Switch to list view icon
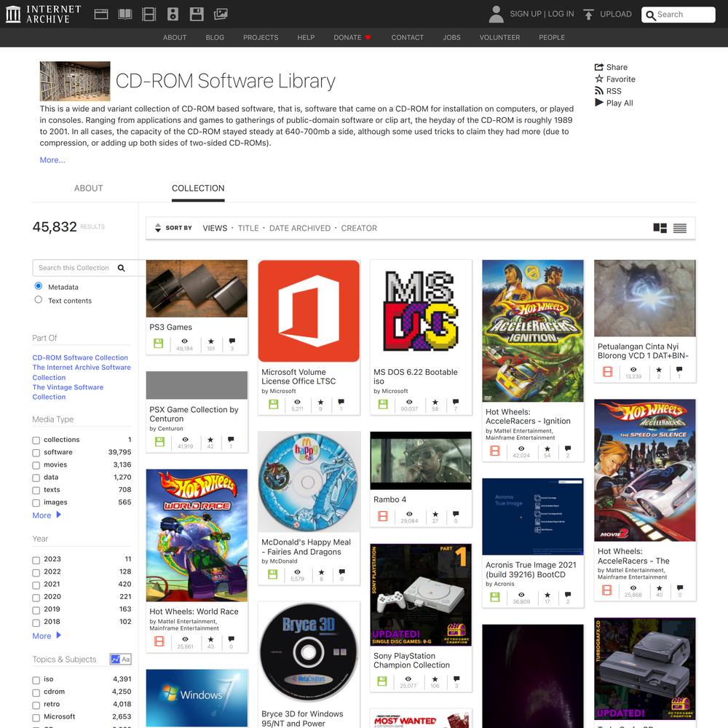The image size is (728, 728). point(680,228)
